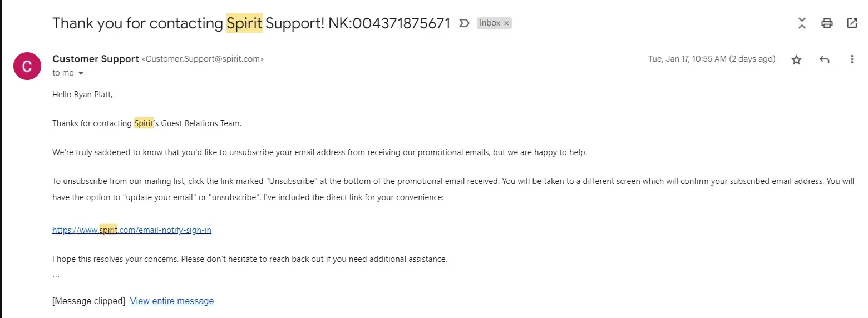This screenshot has height=318, width=868.
Task: Click the print all icon
Action: point(827,23)
